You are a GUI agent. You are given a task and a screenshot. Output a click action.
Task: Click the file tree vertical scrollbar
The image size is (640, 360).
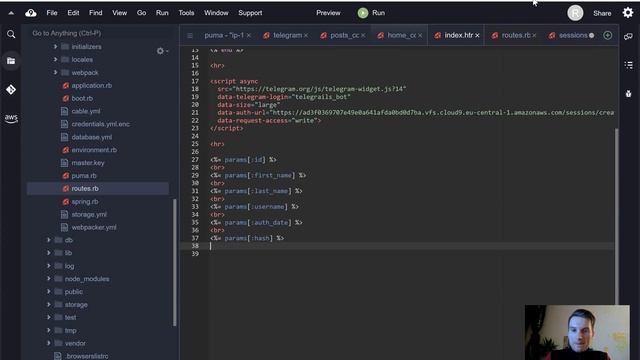pyautogui.click(x=175, y=262)
